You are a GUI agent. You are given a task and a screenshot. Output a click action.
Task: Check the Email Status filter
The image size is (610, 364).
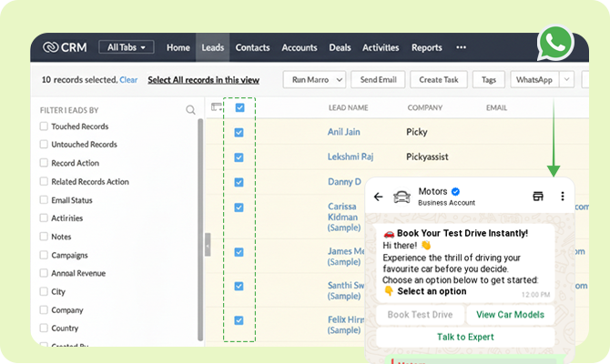(x=44, y=200)
